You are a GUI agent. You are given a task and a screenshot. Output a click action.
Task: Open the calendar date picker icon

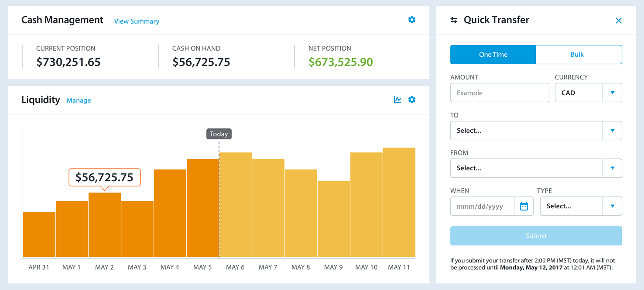point(524,206)
